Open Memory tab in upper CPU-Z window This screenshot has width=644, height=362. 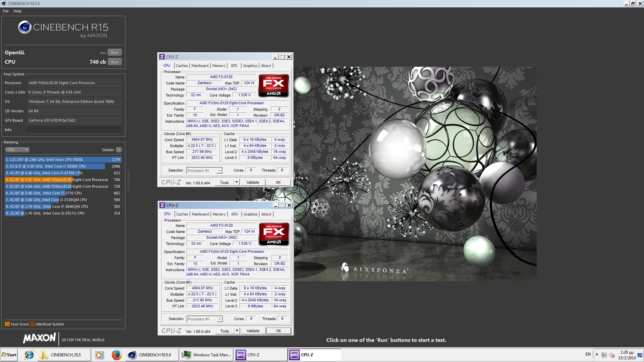[219, 66]
